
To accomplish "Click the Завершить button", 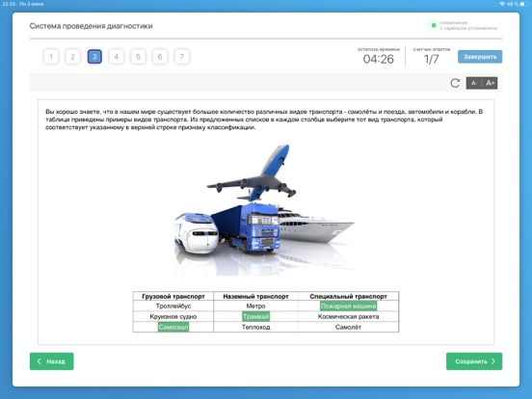I will [x=480, y=57].
